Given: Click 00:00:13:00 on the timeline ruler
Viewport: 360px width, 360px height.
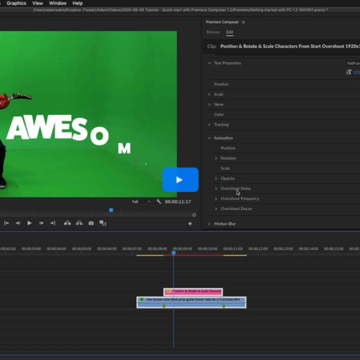Looking at the screenshot, I should [x=283, y=249].
